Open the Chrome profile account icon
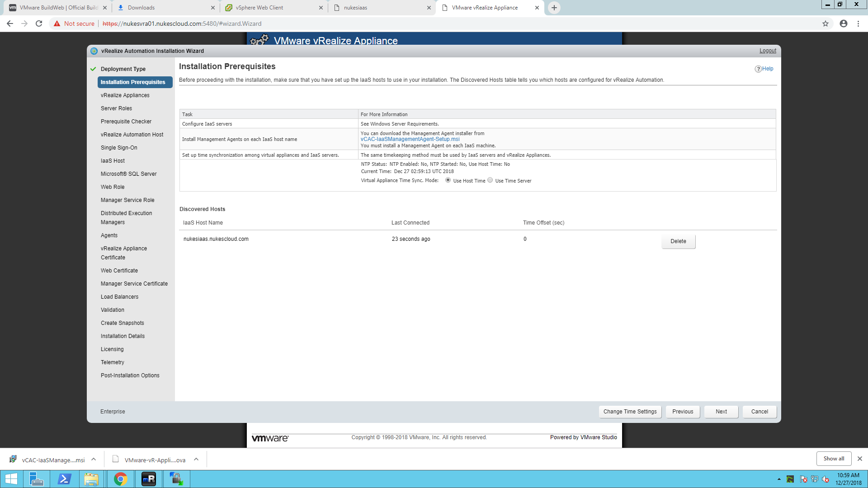868x488 pixels. pyautogui.click(x=844, y=23)
